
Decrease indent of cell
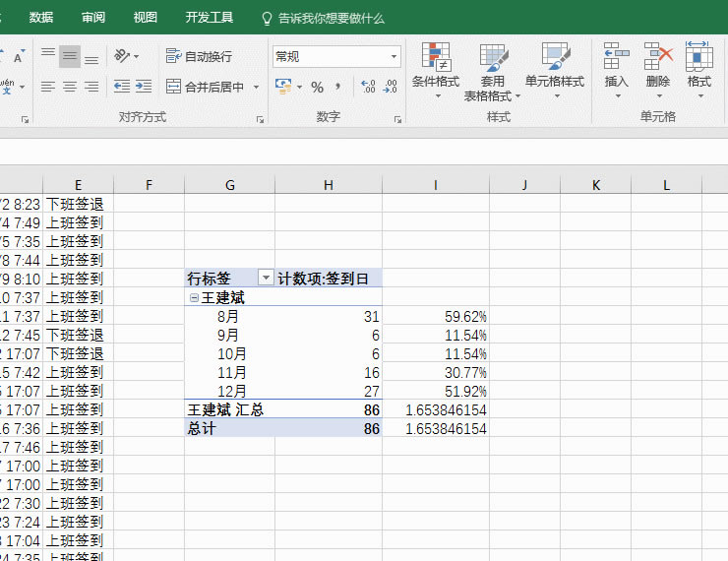(122, 87)
